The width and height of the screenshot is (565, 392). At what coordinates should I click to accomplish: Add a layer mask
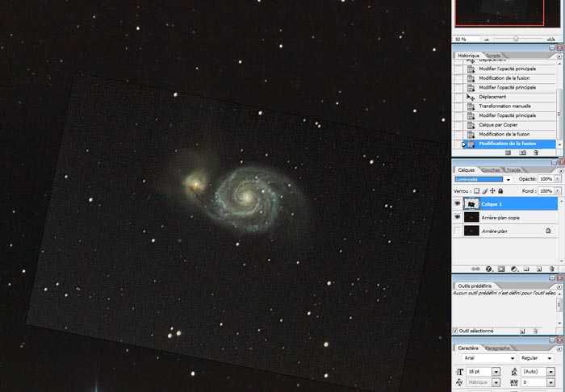[x=501, y=269]
